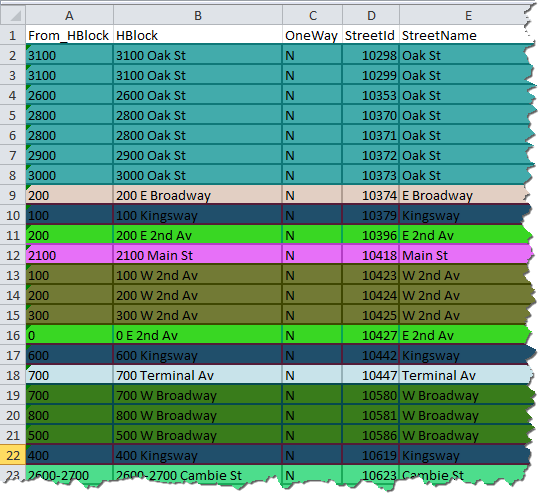Select row 1 header
Viewport: 543px width, 495px height.
pos(13,35)
